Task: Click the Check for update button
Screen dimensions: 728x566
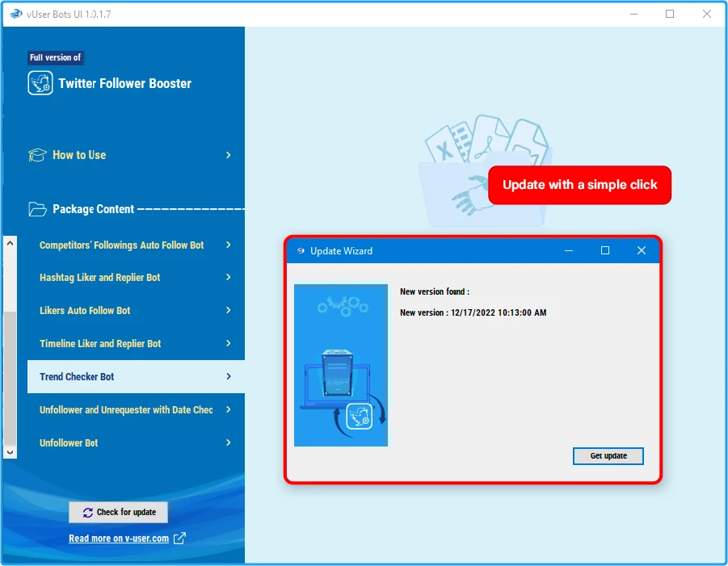Action: point(119,512)
